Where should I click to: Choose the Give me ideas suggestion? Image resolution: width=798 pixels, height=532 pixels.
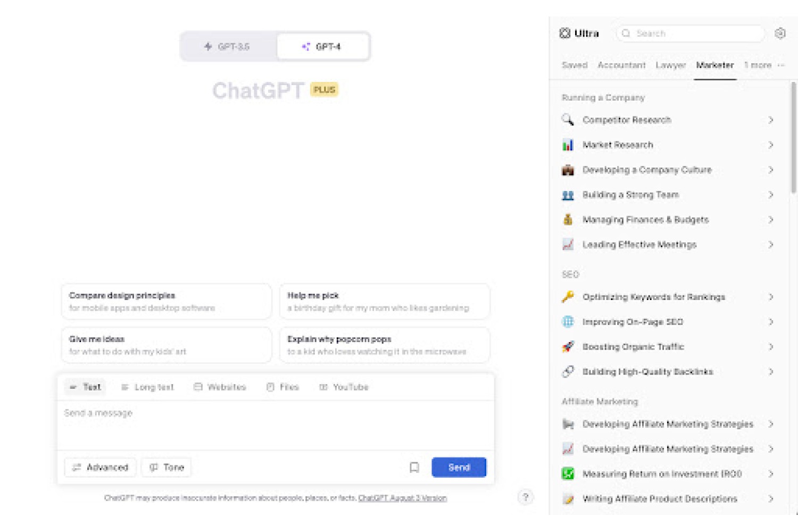(167, 345)
